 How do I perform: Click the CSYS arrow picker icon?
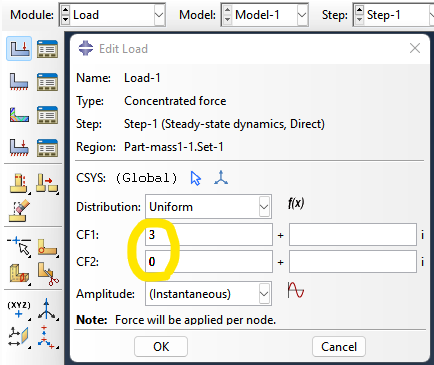click(196, 178)
